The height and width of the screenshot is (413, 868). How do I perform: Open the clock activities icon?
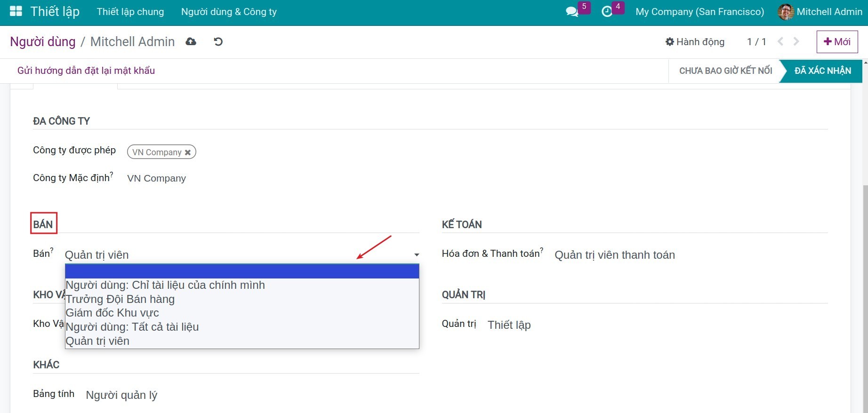coord(607,12)
